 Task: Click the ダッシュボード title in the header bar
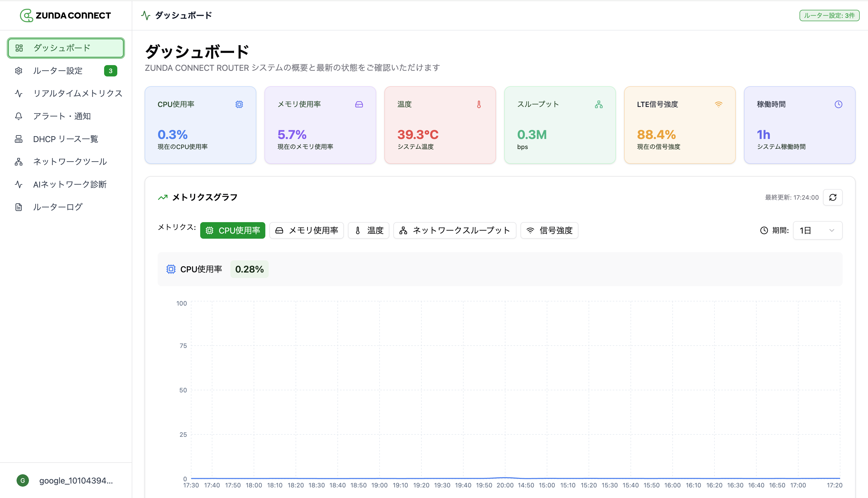[x=184, y=15]
